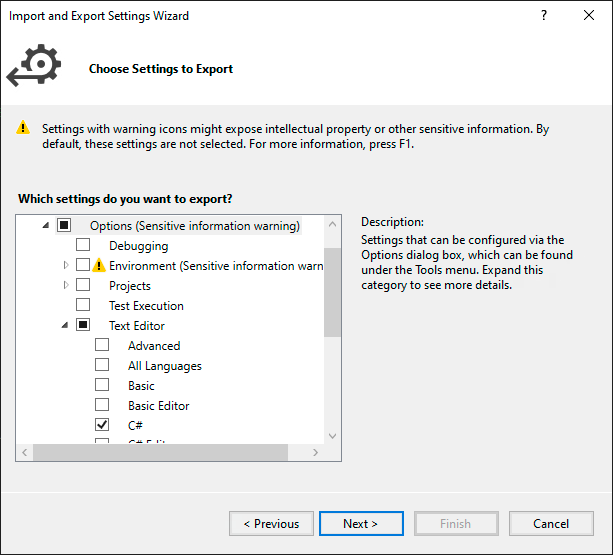Click the Next button
This screenshot has width=613, height=555.
361,523
